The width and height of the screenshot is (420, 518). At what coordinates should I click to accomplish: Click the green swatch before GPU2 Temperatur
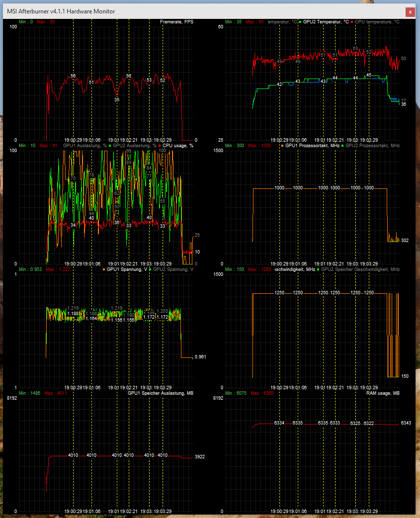coord(301,22)
